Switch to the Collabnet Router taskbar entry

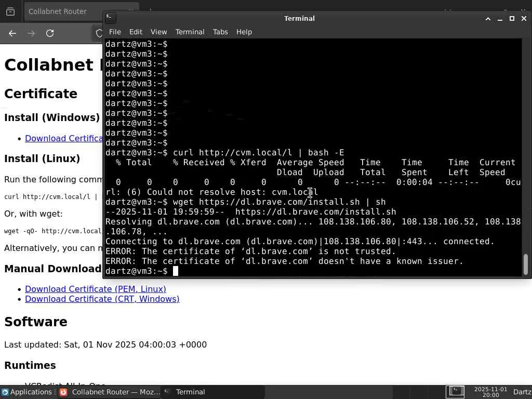pos(110,392)
